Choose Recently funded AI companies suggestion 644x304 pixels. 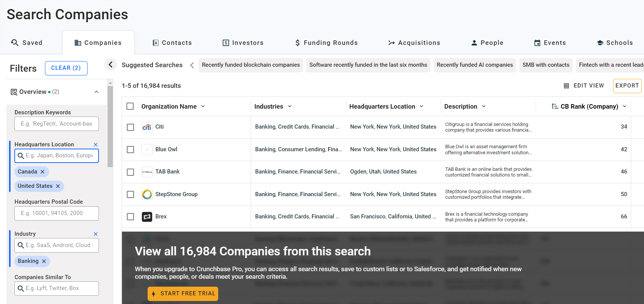(475, 65)
